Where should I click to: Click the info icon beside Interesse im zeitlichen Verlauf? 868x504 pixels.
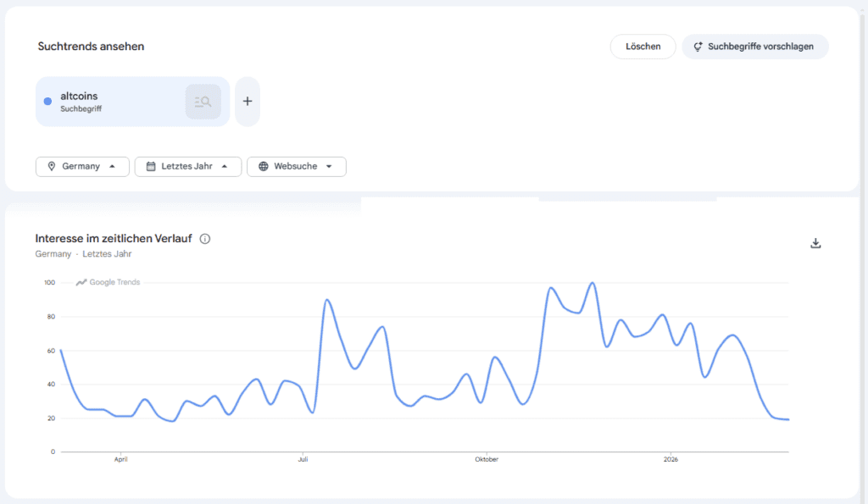204,239
